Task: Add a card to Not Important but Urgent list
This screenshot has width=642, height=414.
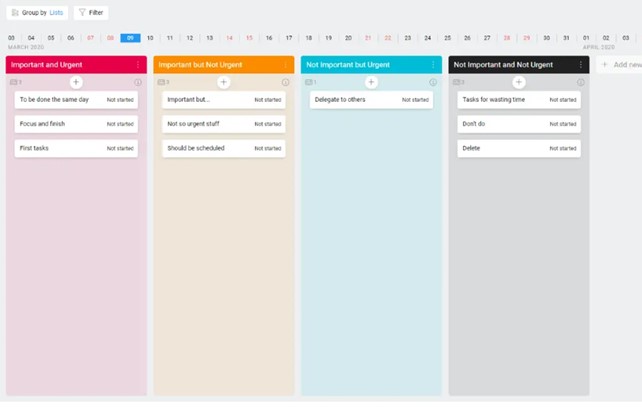Action: (371, 82)
